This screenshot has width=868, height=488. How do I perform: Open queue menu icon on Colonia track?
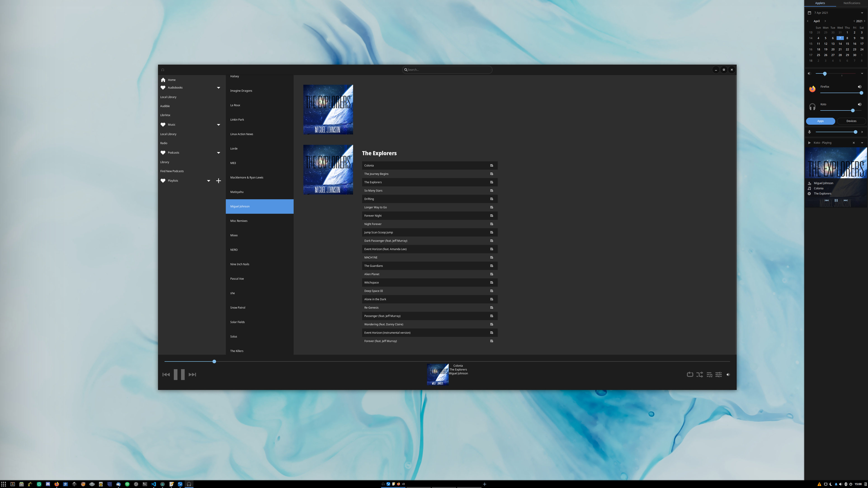[x=491, y=165]
